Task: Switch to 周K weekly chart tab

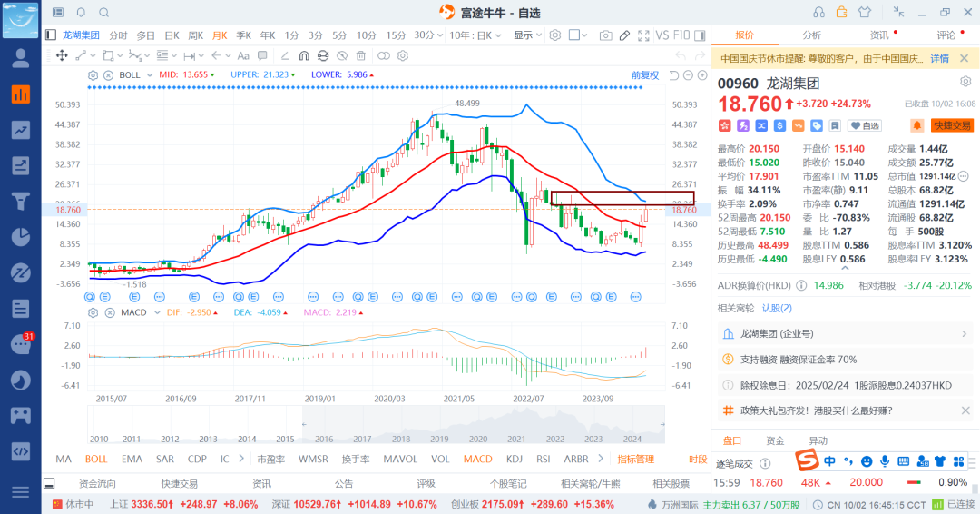Action: pos(195,35)
